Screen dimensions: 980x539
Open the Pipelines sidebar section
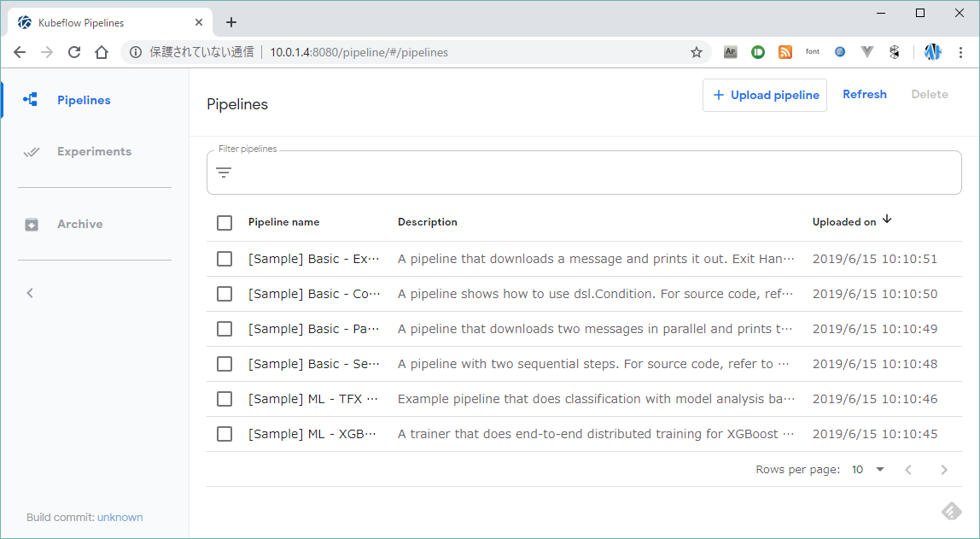[x=84, y=100]
